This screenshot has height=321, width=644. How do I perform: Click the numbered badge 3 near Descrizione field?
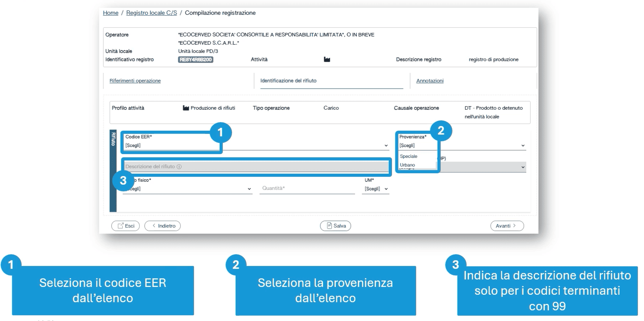coord(123,180)
